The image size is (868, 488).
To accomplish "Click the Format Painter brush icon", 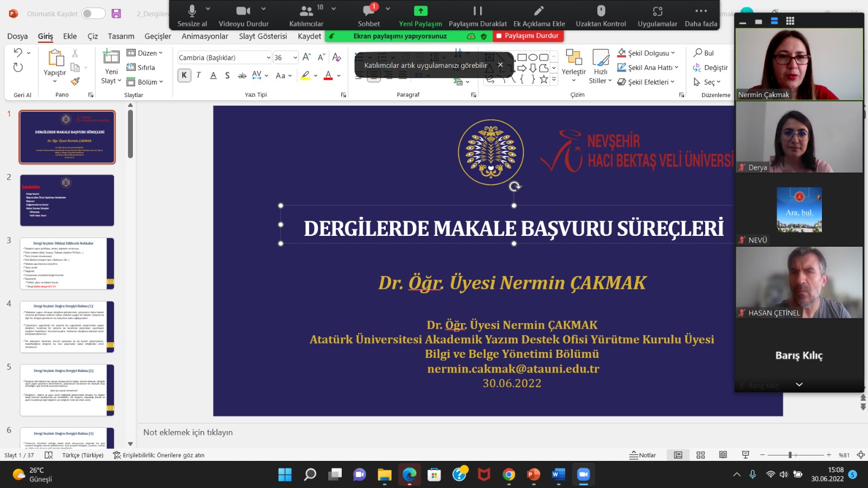I will pyautogui.click(x=75, y=81).
